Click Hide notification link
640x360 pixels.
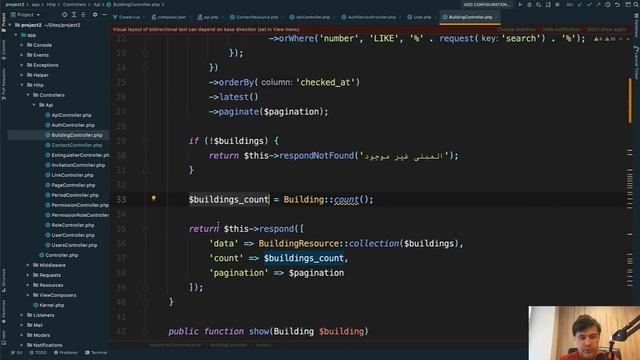[x=561, y=29]
